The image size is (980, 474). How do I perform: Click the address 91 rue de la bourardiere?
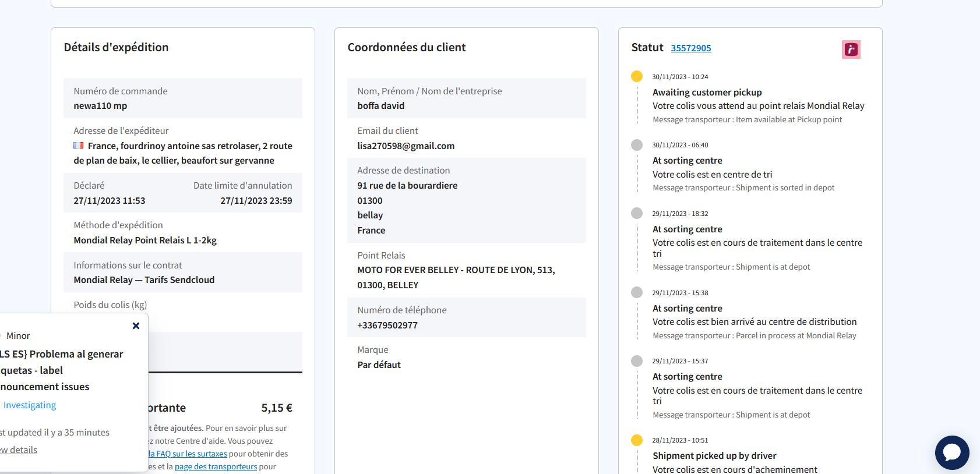407,186
